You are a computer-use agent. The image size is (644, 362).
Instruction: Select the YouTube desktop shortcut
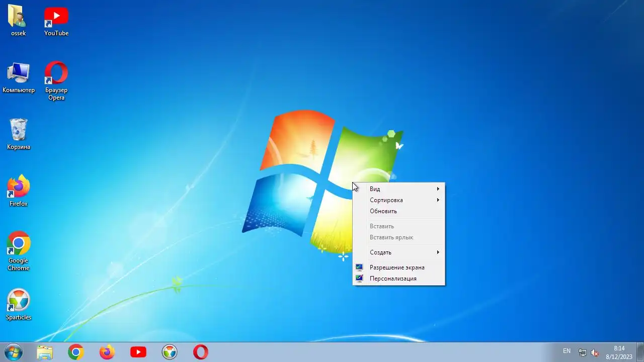pos(56,21)
